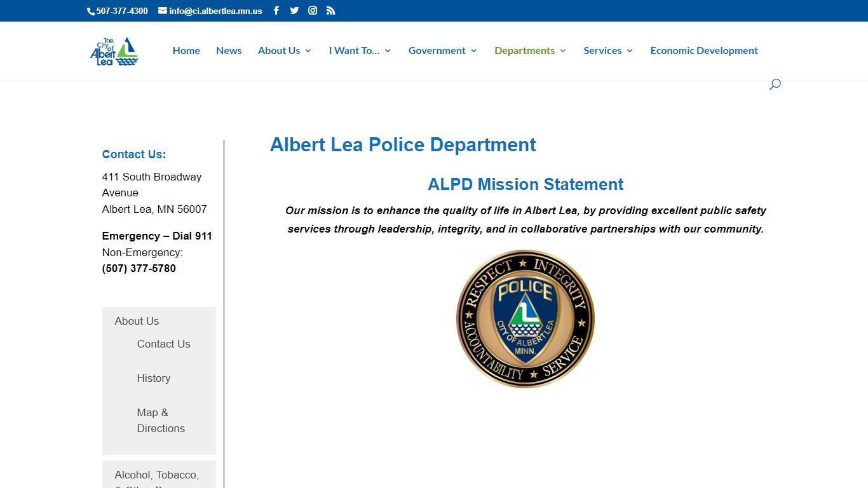Screen dimensions: 868x488
Task: Open the Facebook icon in top bar
Action: 276,10
